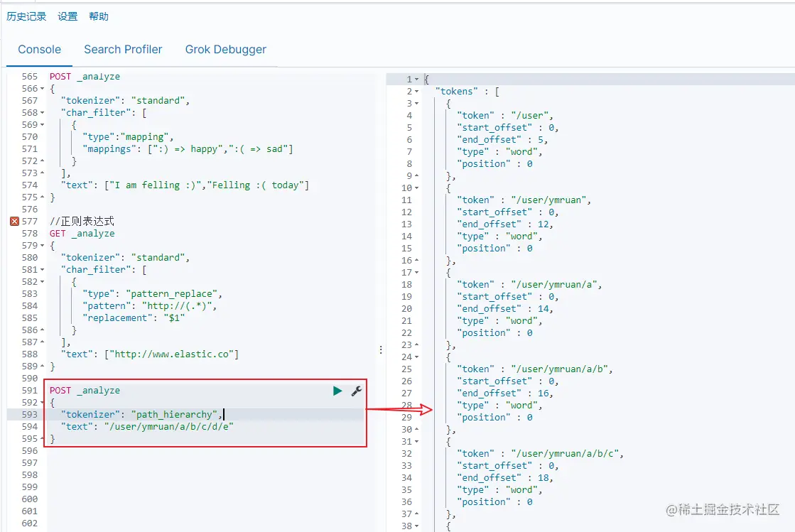
Task: Click the "end_offset" : 14 line
Action: coord(505,309)
